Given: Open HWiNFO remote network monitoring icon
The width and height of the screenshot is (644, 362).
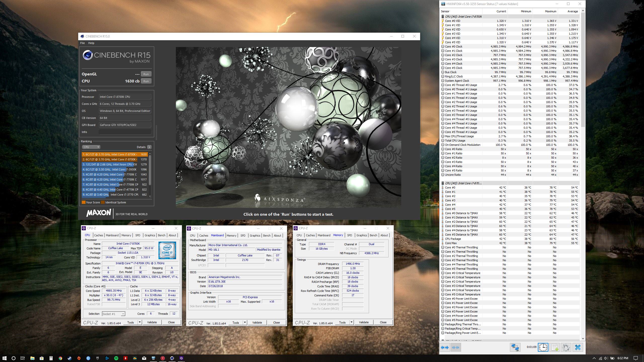Looking at the screenshot, I should (515, 347).
